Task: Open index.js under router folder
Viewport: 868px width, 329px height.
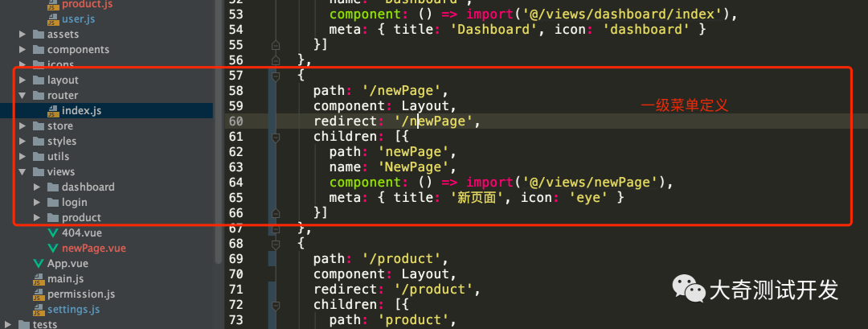Action: 81,111
